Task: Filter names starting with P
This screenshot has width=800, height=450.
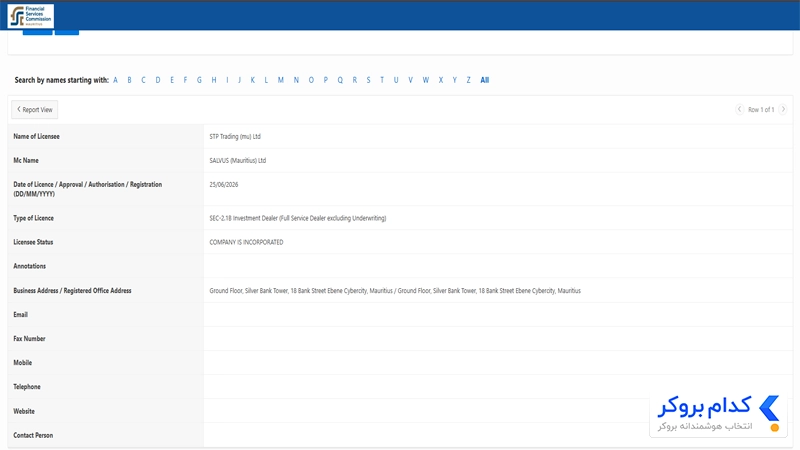Action: [x=326, y=80]
